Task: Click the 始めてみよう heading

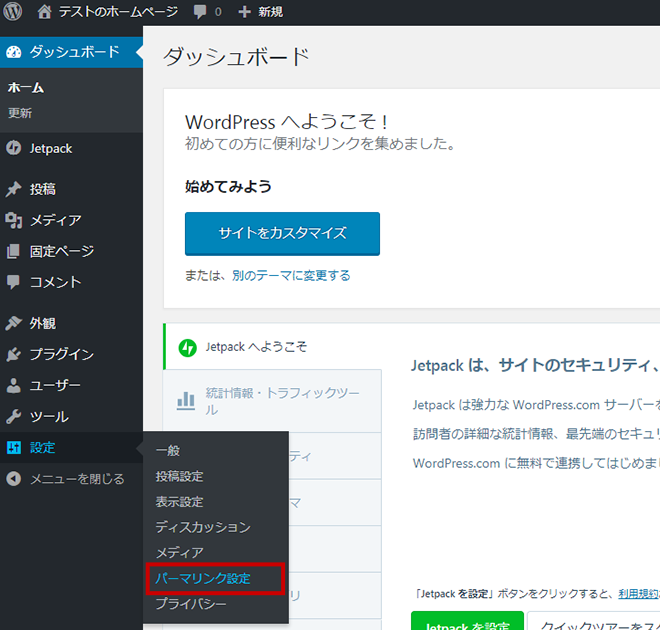Action: 229,186
